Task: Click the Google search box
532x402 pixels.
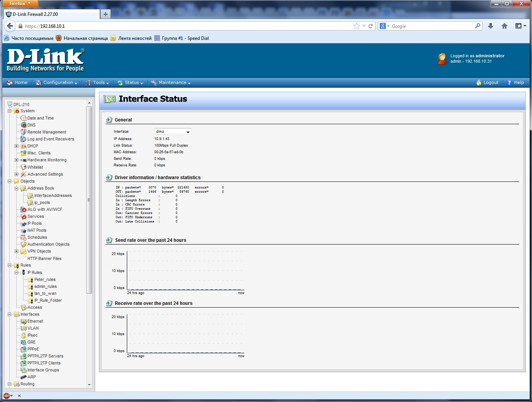Action: (x=430, y=26)
